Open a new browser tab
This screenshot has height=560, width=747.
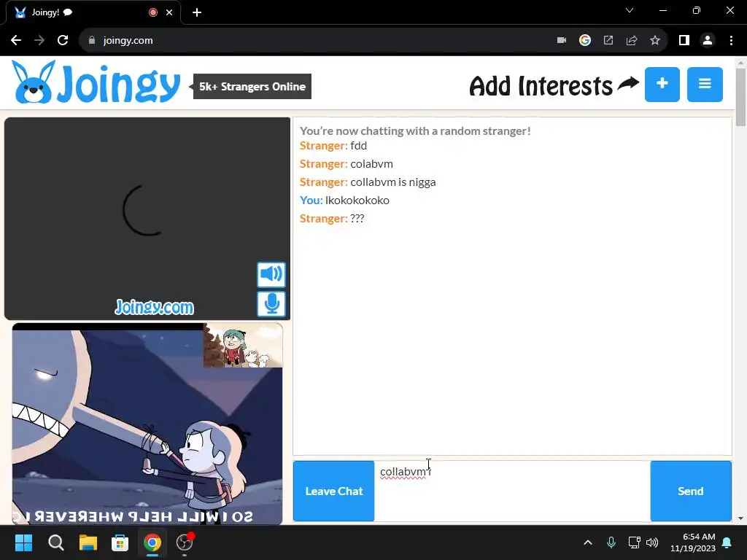[x=197, y=12]
